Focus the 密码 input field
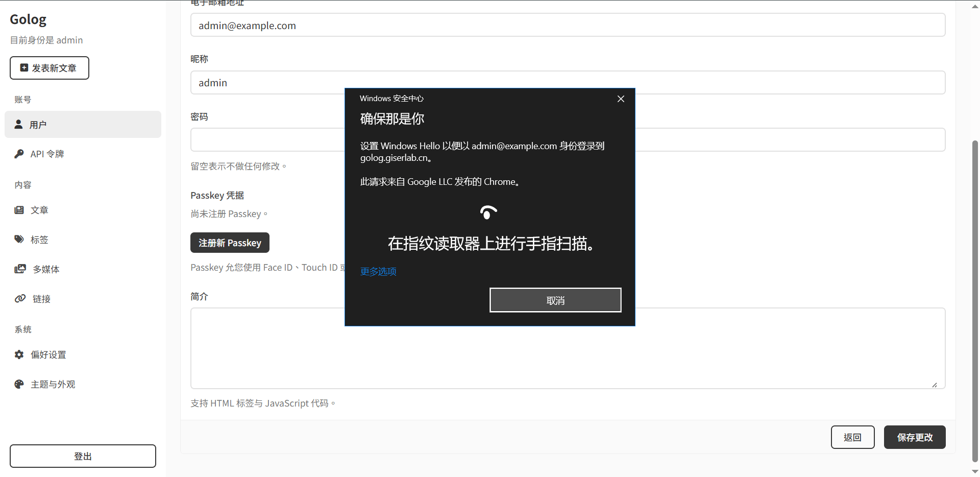Image resolution: width=980 pixels, height=477 pixels. (x=568, y=140)
